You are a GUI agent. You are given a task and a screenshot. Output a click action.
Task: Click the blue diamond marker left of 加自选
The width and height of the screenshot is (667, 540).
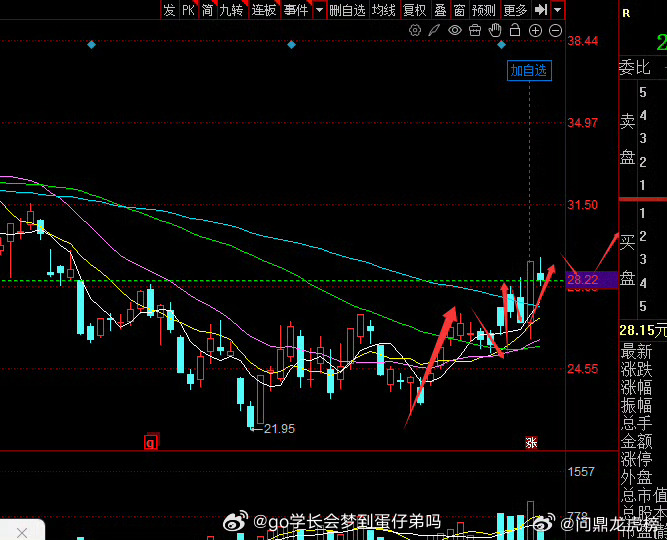(502, 45)
